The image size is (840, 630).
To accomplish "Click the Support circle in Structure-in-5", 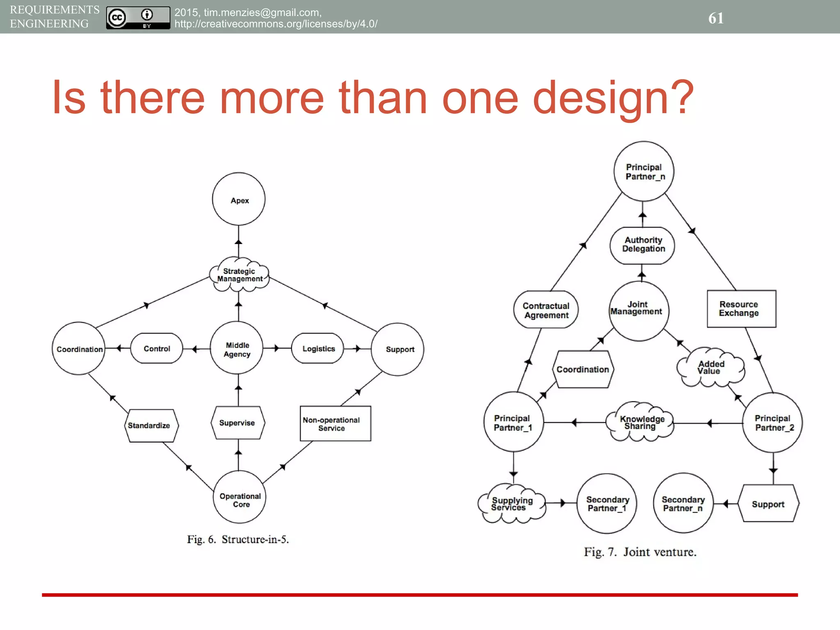I will (397, 349).
